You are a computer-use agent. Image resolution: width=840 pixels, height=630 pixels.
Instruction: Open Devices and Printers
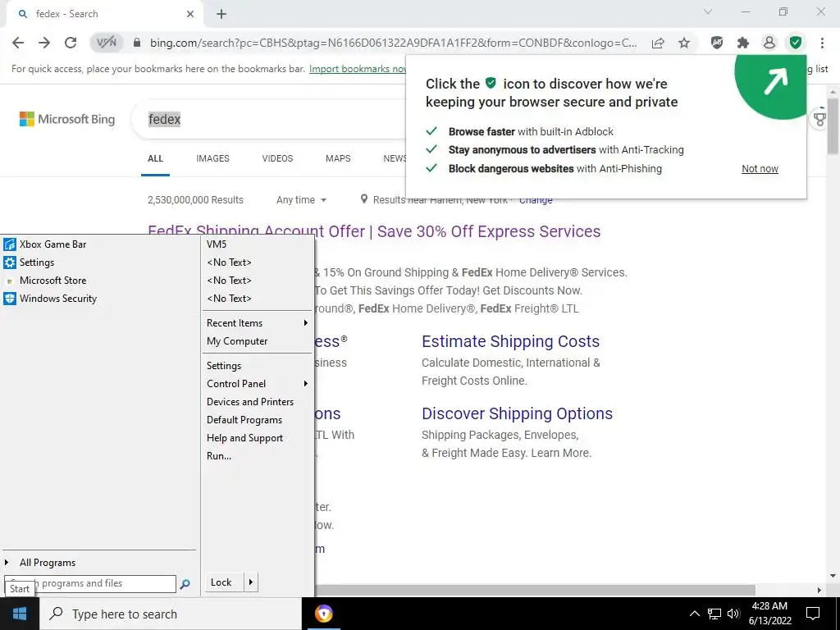[257, 402]
